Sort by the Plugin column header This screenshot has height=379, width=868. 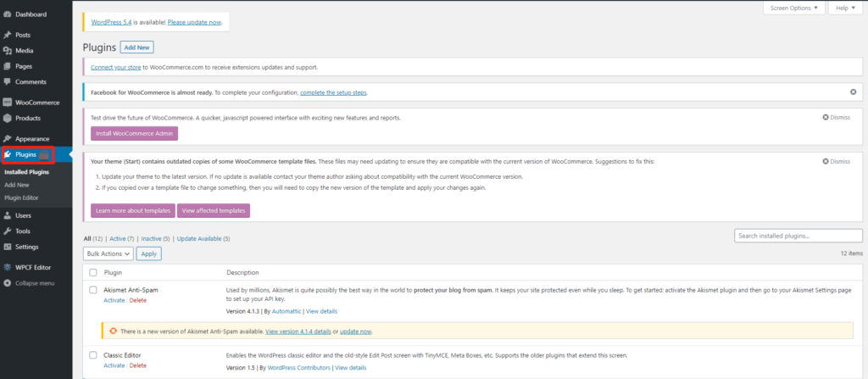(113, 273)
